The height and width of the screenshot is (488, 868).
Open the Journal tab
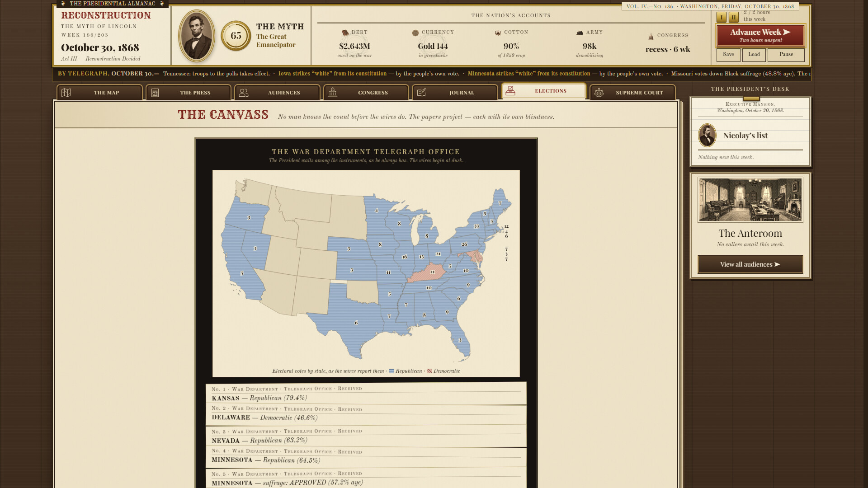click(x=455, y=93)
